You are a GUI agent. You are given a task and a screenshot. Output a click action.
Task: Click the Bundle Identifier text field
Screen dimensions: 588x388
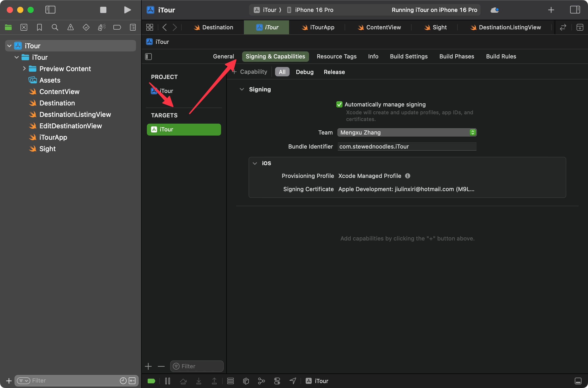407,146
